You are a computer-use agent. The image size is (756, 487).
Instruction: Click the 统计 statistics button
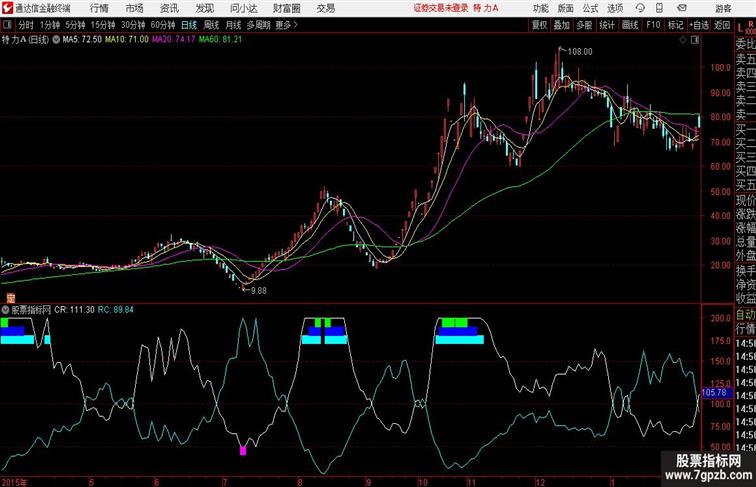(x=607, y=25)
